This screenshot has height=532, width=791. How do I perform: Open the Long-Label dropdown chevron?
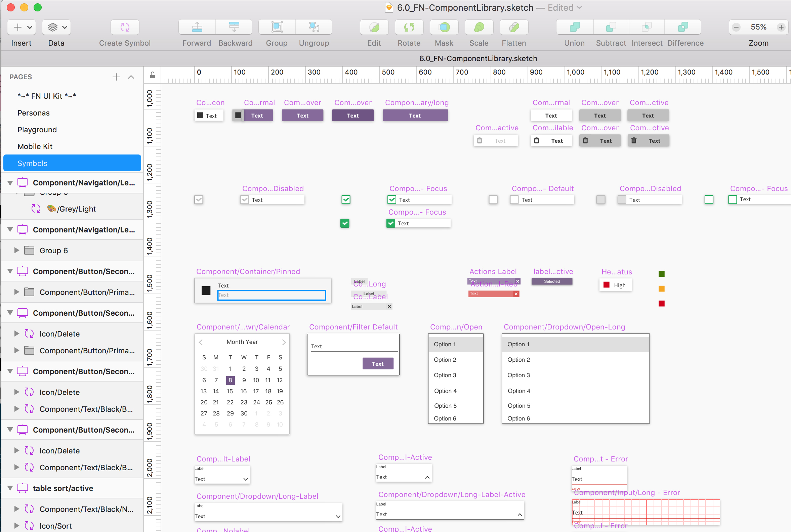tap(338, 517)
